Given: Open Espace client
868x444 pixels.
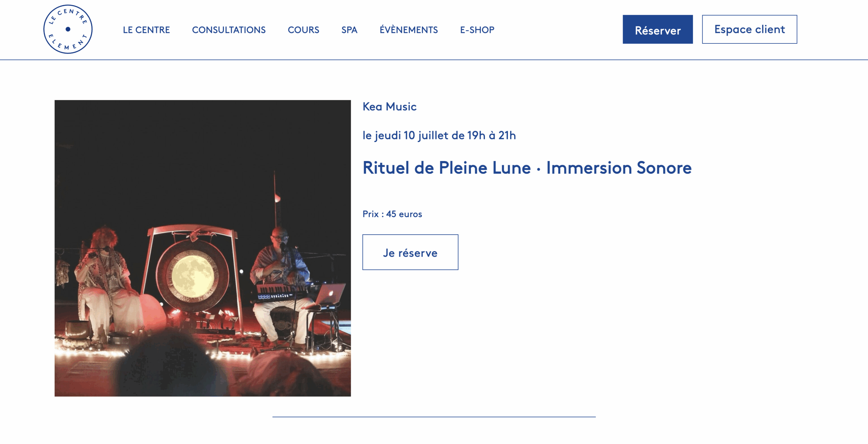Looking at the screenshot, I should (749, 29).
